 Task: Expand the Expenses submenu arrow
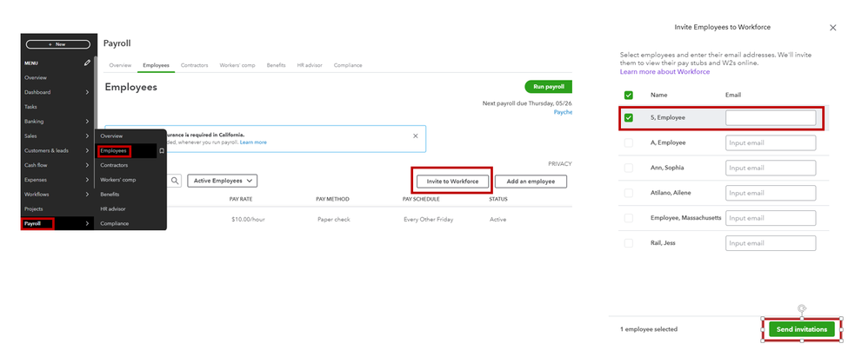point(87,180)
